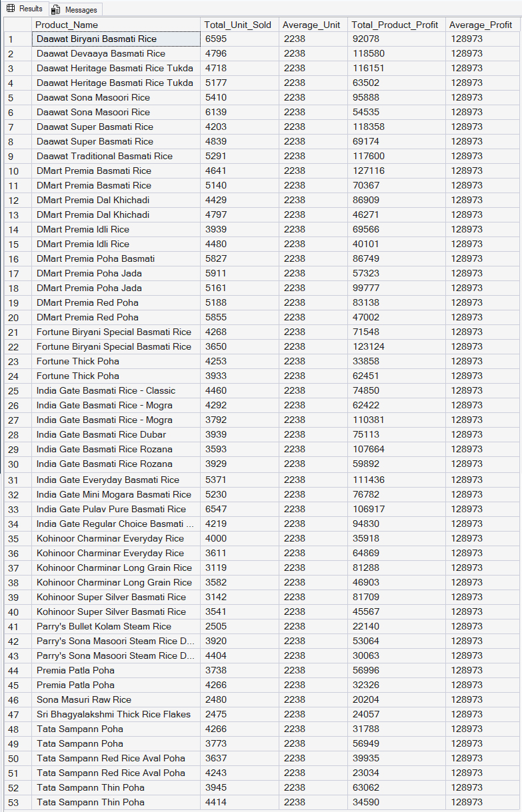The image size is (522, 812).
Task: Click the Daawat Devaaya Basmati Rice cell
Action: [x=115, y=53]
